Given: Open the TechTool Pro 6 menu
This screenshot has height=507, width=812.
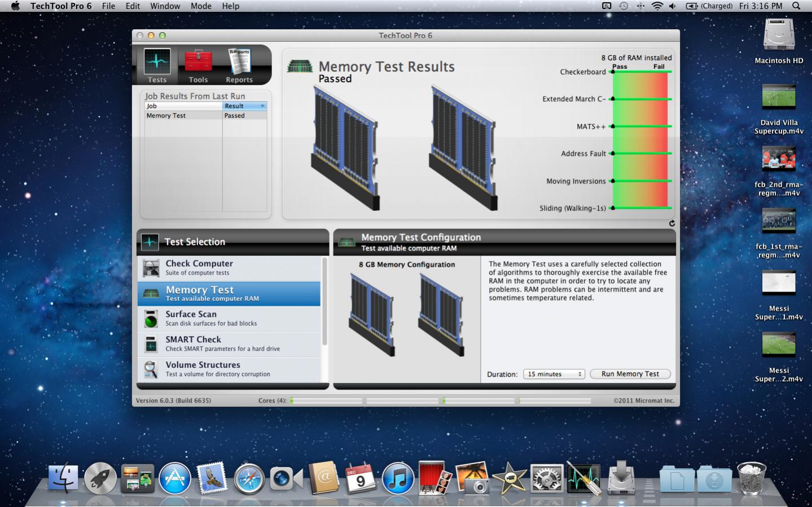Looking at the screenshot, I should (x=61, y=6).
